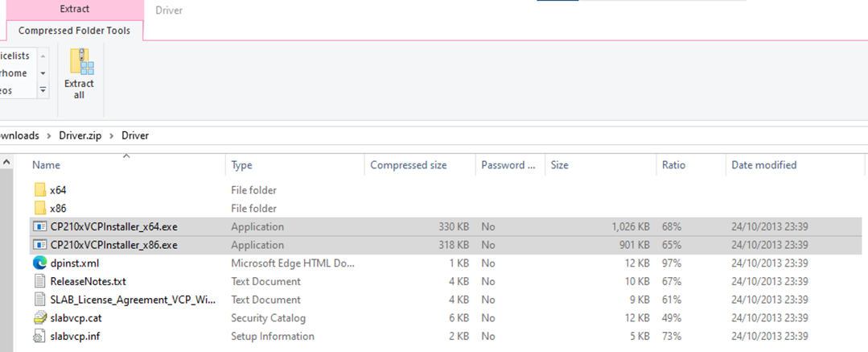Click the 49% ratio value
The width and height of the screenshot is (868, 352).
(x=672, y=318)
